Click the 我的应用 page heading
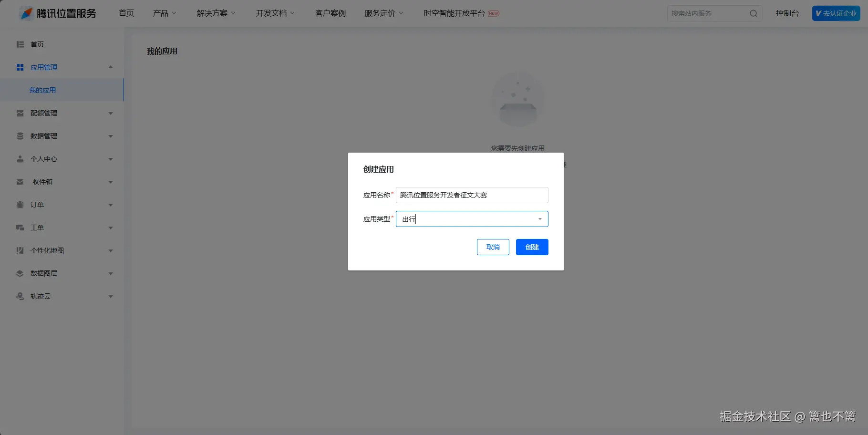Screen dimensions: 868x435 point(162,51)
